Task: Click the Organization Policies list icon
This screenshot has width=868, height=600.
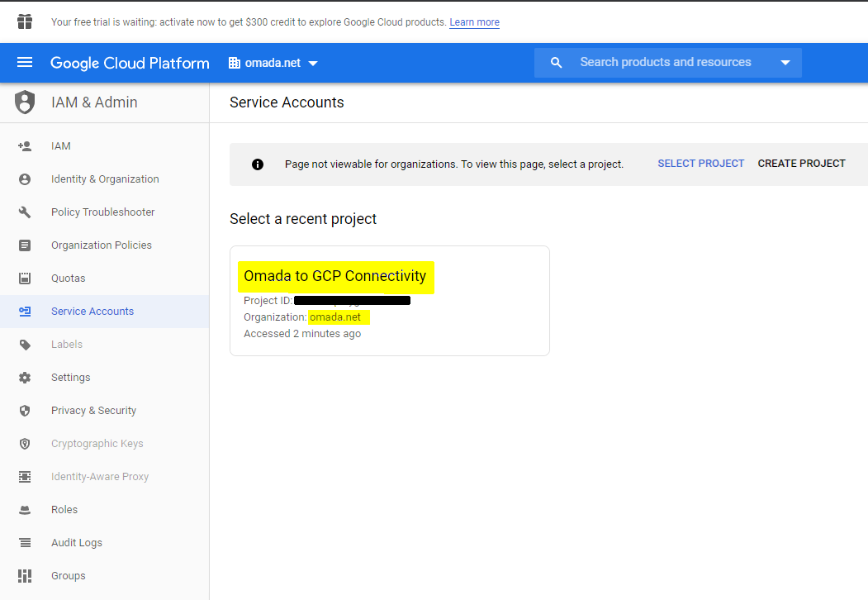Action: point(24,245)
